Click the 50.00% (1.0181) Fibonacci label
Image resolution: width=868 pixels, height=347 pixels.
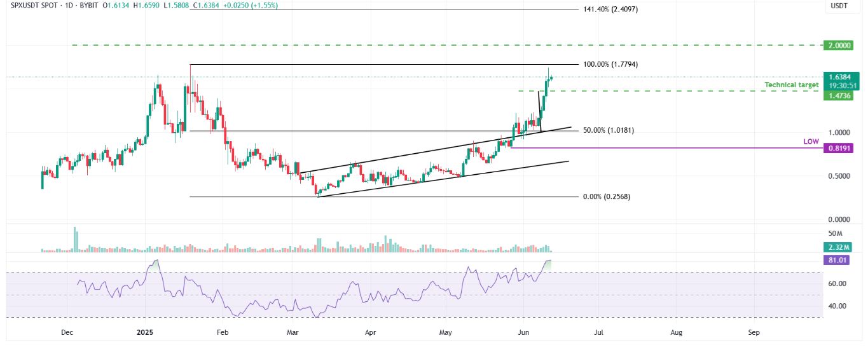[x=609, y=130]
